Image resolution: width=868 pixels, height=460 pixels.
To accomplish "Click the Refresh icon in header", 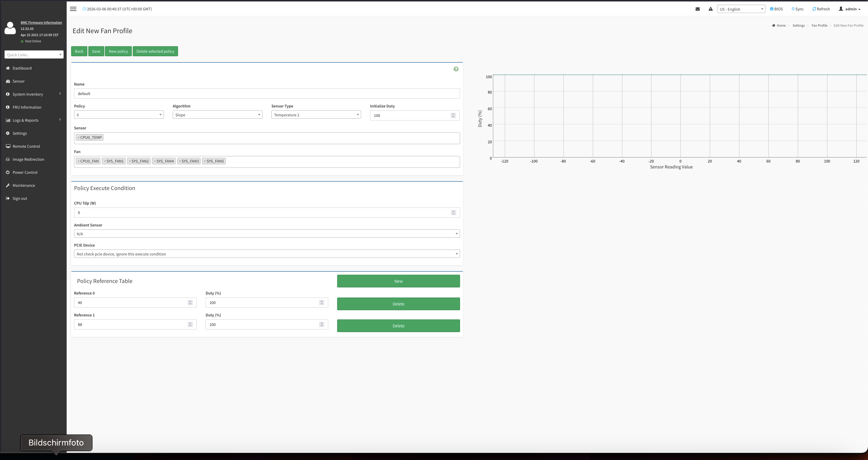I will click(814, 9).
